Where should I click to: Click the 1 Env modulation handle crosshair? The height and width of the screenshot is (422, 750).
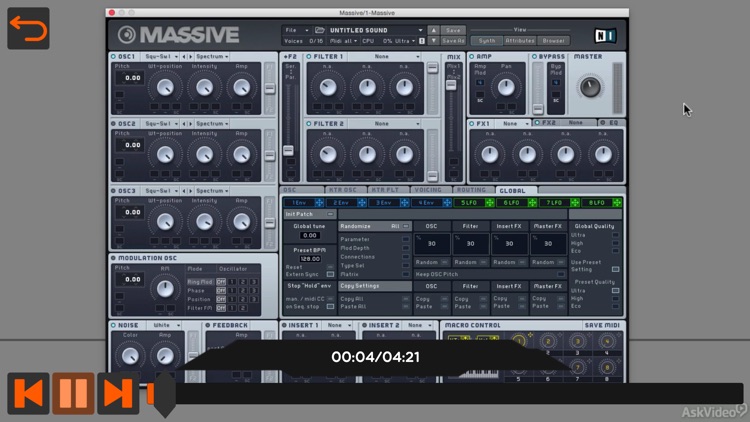(x=319, y=203)
